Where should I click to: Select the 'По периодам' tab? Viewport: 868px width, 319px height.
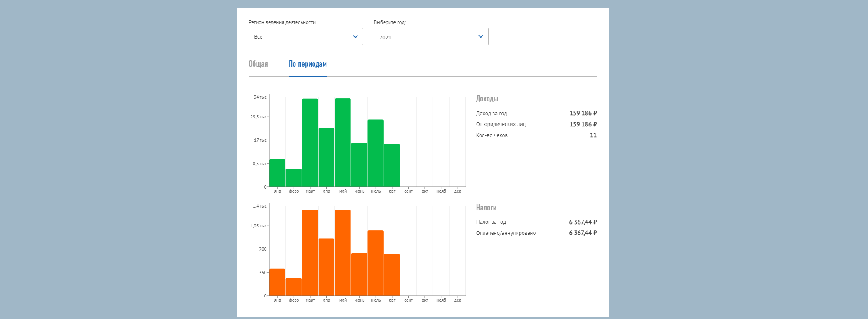307,64
